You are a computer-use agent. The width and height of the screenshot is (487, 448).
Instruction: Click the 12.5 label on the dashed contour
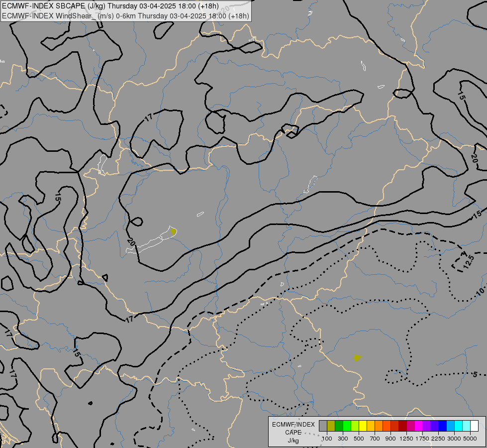[x=469, y=262]
